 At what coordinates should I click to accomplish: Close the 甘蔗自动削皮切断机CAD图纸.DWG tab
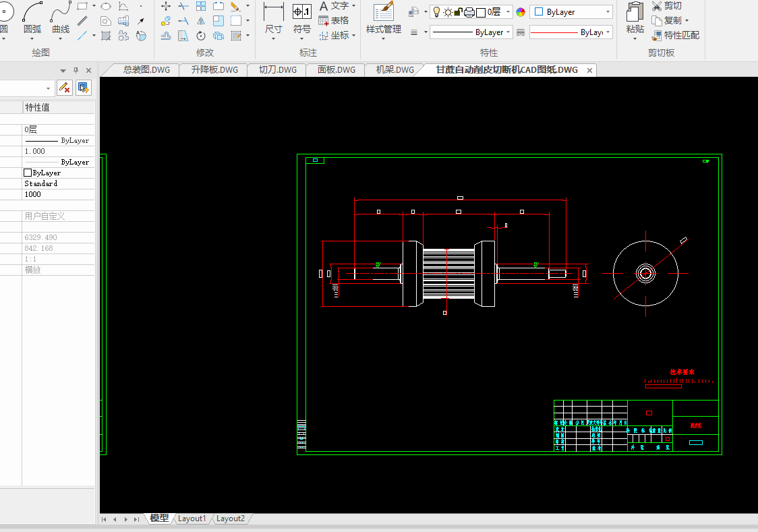pos(590,70)
